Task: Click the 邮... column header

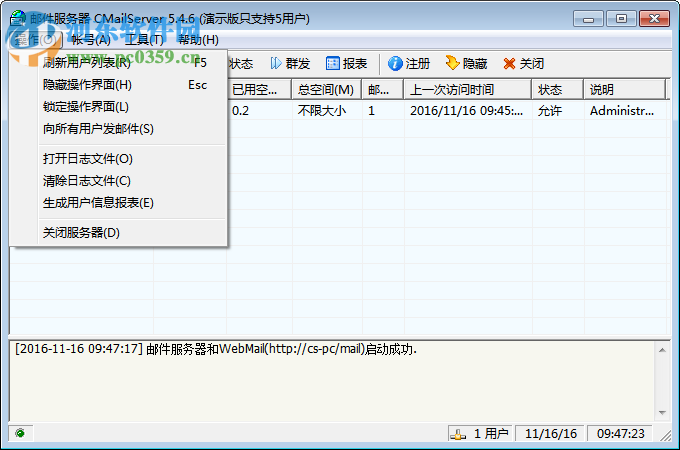Action: (383, 90)
